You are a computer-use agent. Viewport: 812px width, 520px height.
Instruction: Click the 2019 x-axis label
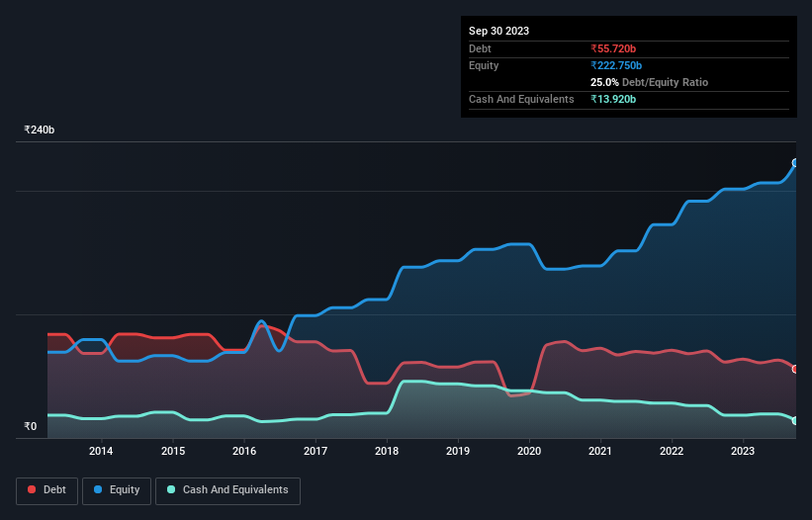(458, 451)
